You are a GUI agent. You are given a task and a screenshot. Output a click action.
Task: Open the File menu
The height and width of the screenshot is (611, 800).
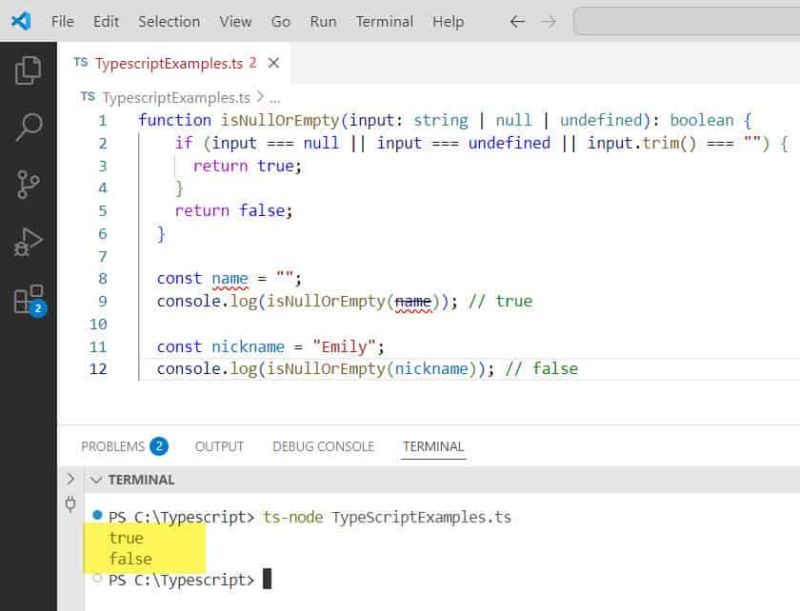62,20
